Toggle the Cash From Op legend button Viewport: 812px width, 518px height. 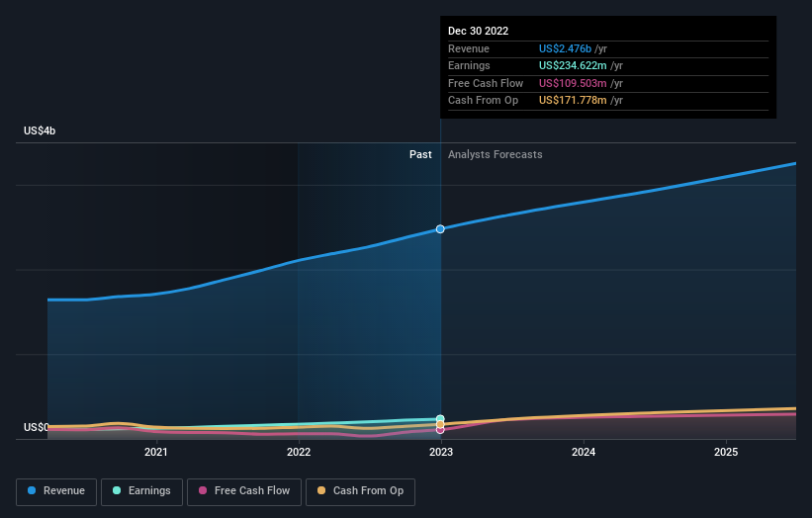pyautogui.click(x=360, y=491)
